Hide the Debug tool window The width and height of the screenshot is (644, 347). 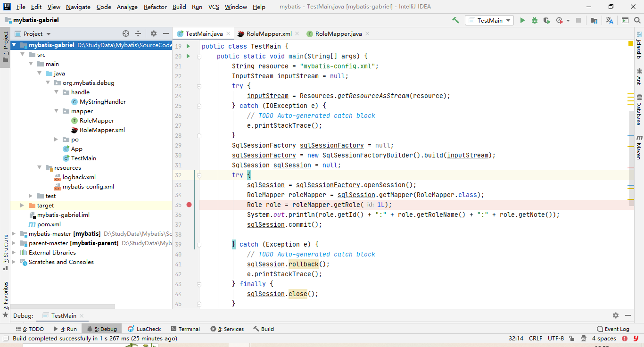[628, 315]
